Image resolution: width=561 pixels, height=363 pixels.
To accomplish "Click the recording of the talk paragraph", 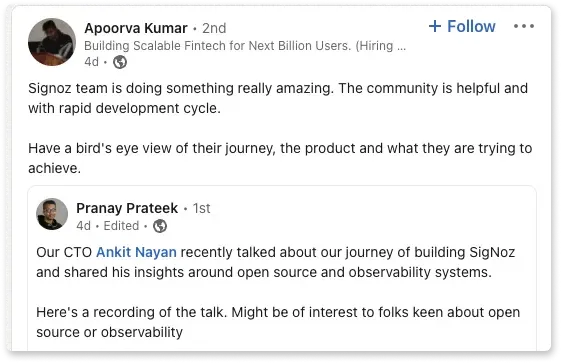I will [x=278, y=322].
